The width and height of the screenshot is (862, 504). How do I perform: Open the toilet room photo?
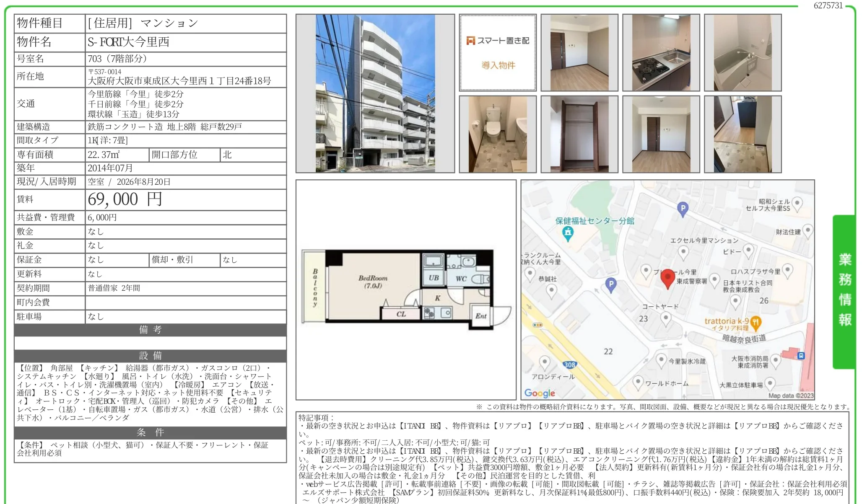(498, 134)
